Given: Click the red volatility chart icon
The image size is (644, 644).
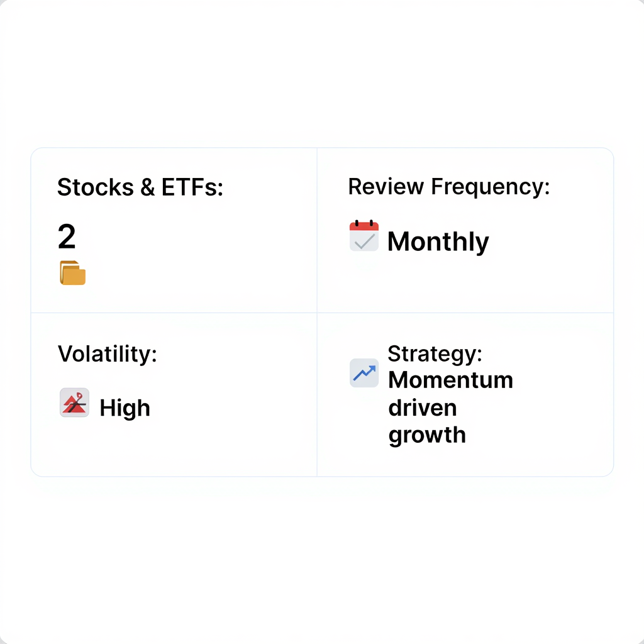Looking at the screenshot, I should (74, 403).
